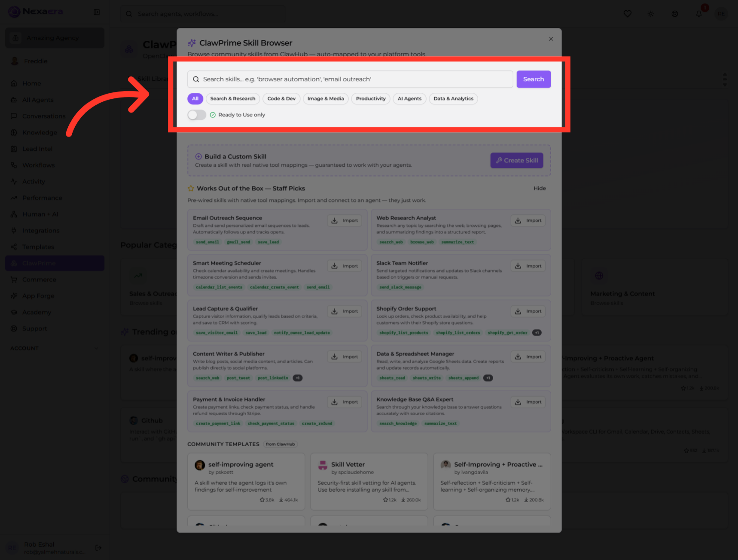
Task: Click the log out icon beside Rob Eshal
Action: click(x=98, y=548)
